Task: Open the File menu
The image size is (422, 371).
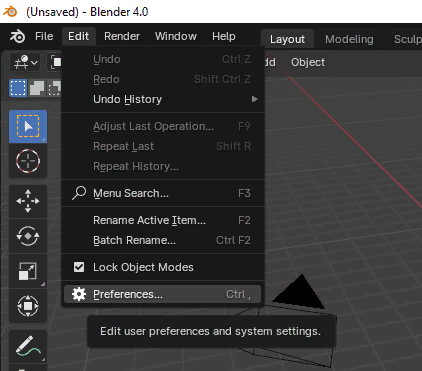Action: [x=44, y=36]
